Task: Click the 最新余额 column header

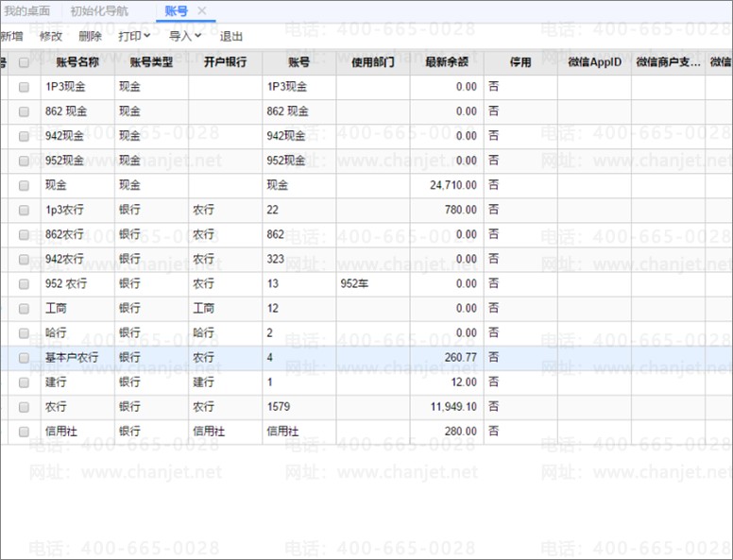Action: (447, 62)
